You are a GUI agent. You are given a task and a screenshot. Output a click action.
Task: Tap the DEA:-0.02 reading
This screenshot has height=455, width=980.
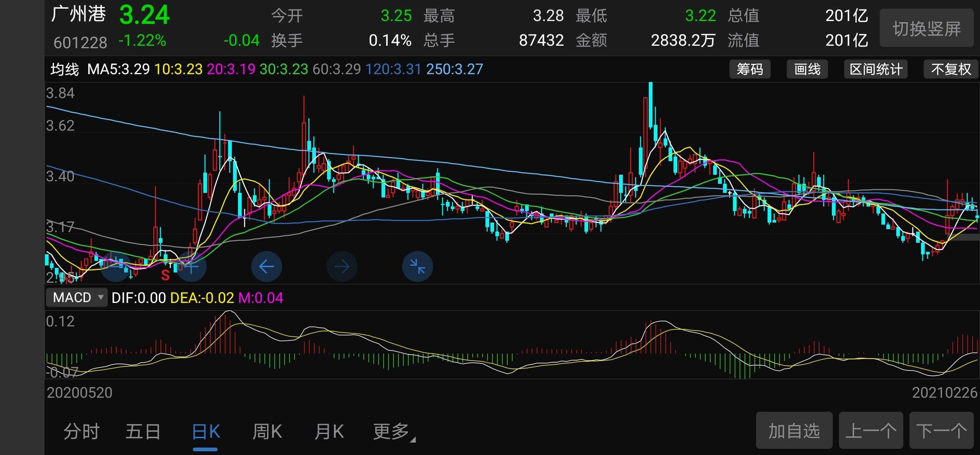202,298
